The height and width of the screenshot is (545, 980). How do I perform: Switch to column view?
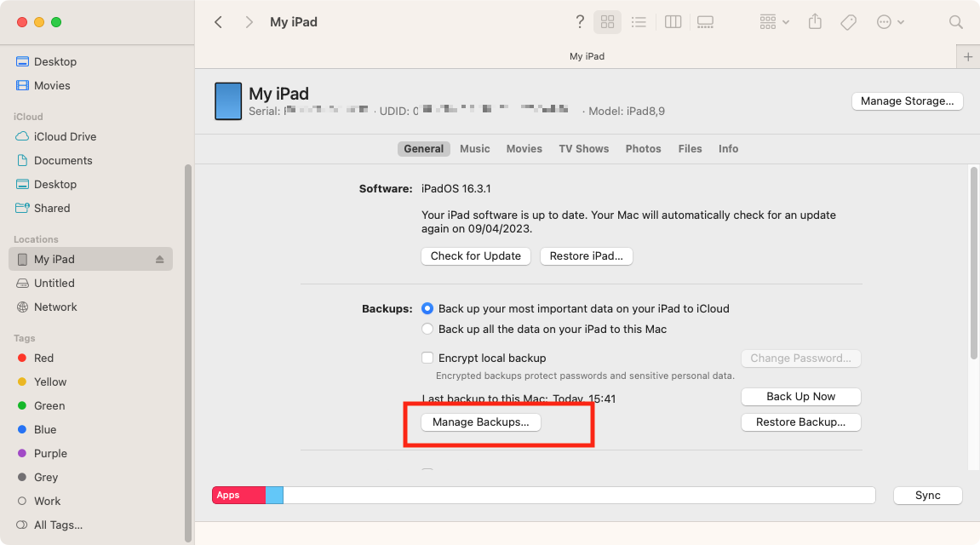673,22
